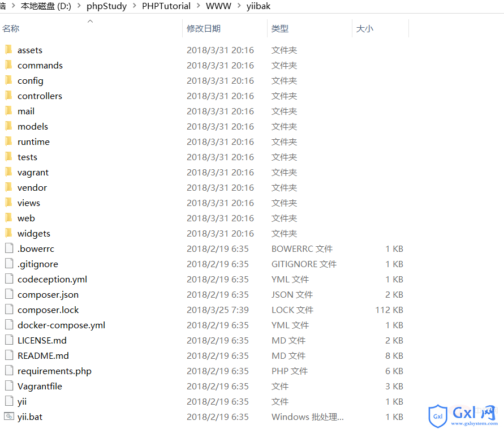Image resolution: width=504 pixels, height=429 pixels.
Task: Select the widgets folder icon
Action: pyautogui.click(x=8, y=233)
